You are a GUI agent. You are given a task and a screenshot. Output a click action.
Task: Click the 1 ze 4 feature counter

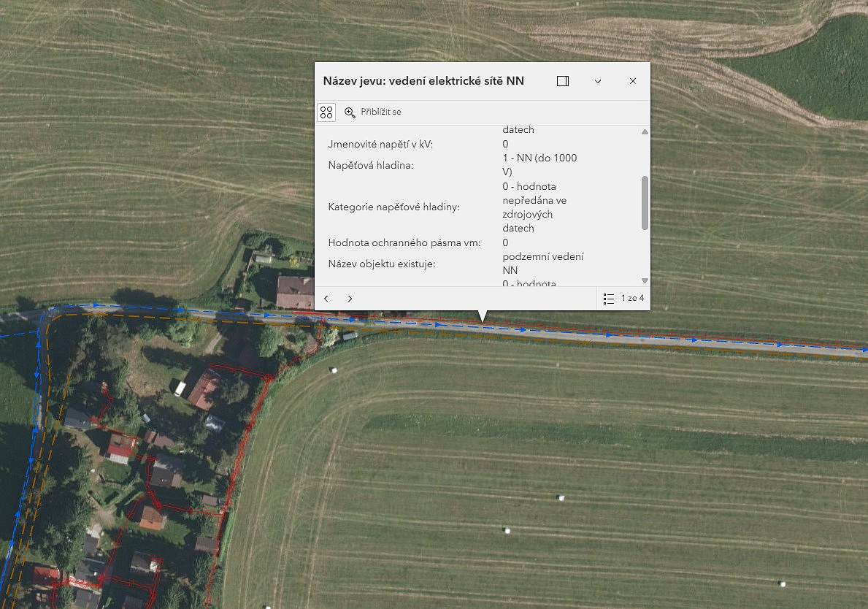[x=632, y=298]
